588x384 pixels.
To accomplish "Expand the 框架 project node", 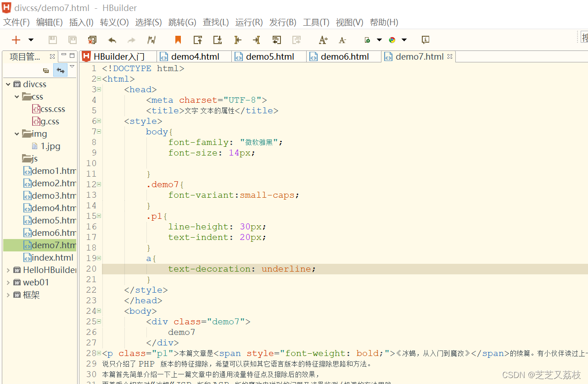I will coord(8,295).
